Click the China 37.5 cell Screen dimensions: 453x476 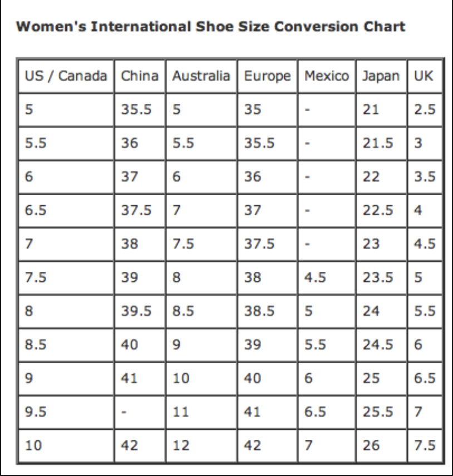point(140,210)
